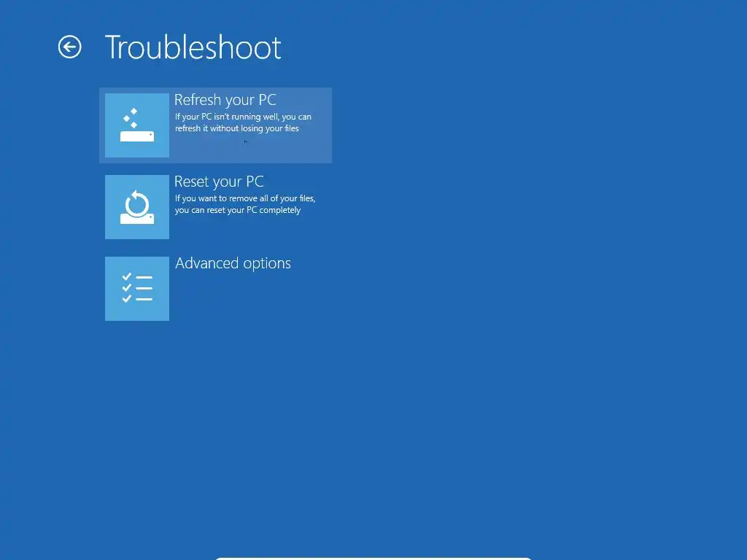Image resolution: width=747 pixels, height=560 pixels.
Task: Click the highlighted Refresh tile's empty lower area
Action: click(251, 149)
